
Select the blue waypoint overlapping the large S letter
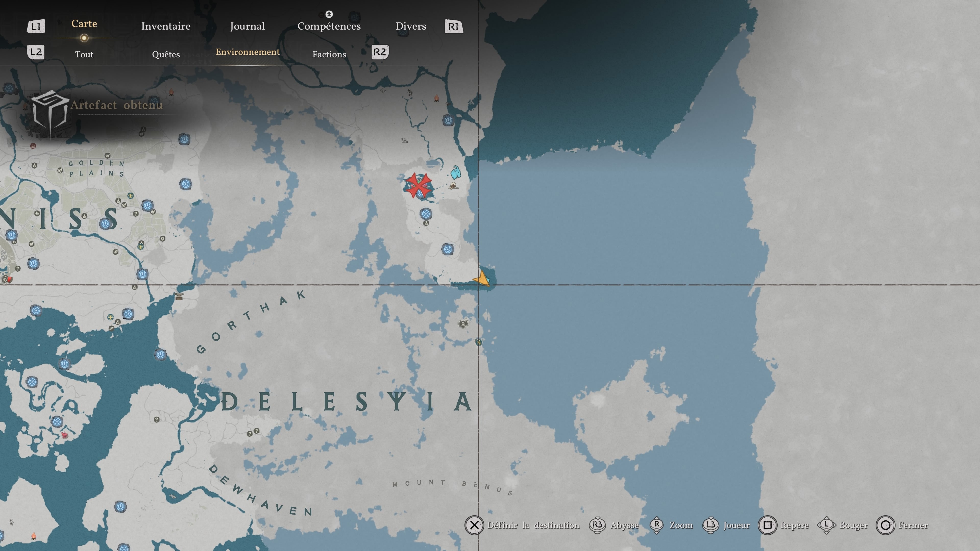click(105, 223)
